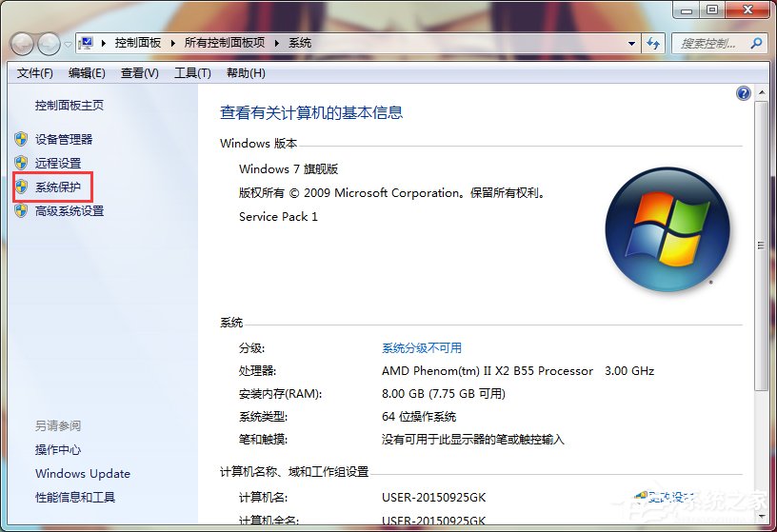Click in the 搜索控制面板 search field
The image size is (777, 532).
[709, 43]
